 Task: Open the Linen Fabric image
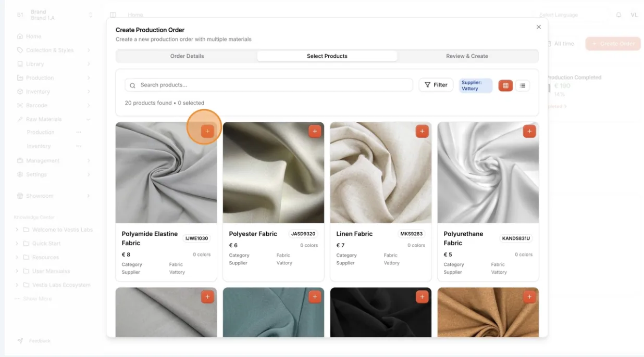pos(381,173)
